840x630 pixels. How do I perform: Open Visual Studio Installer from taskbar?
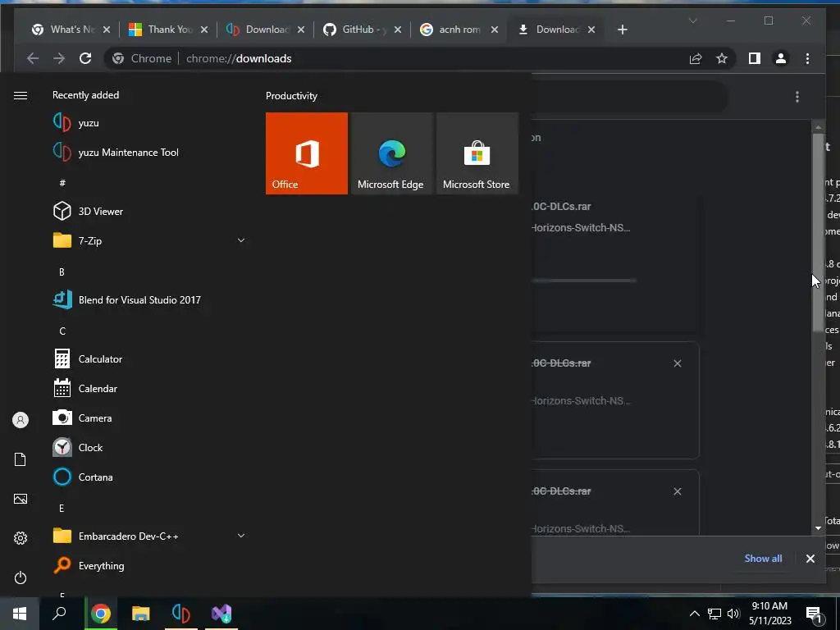[221, 614]
